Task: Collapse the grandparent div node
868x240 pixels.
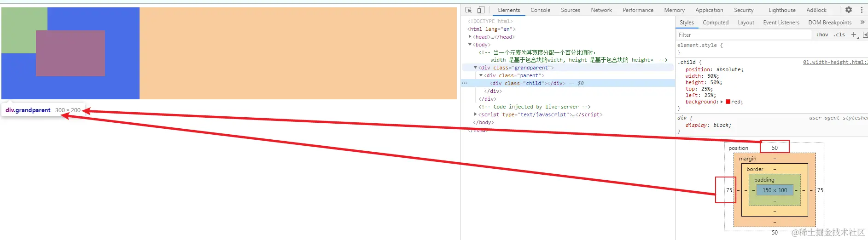Action: (476, 68)
